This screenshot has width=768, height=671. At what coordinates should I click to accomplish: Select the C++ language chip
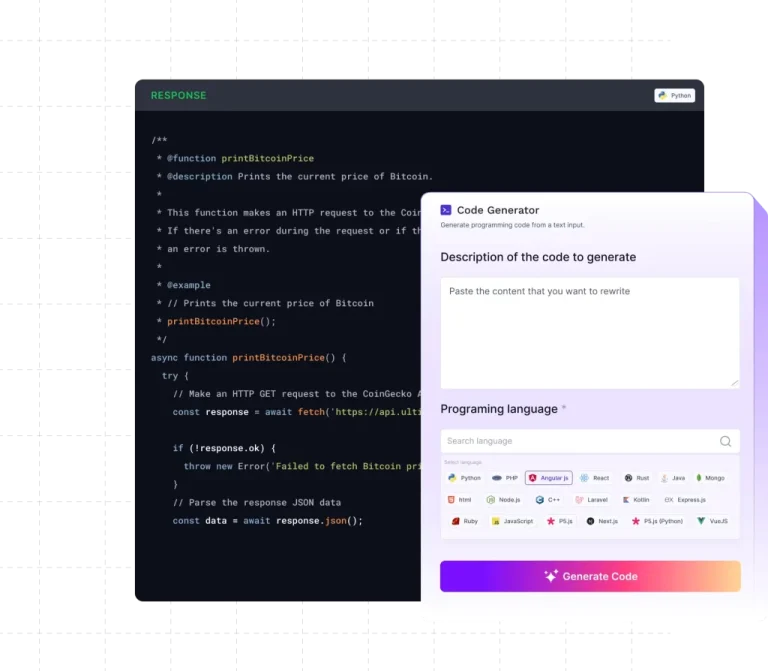547,499
